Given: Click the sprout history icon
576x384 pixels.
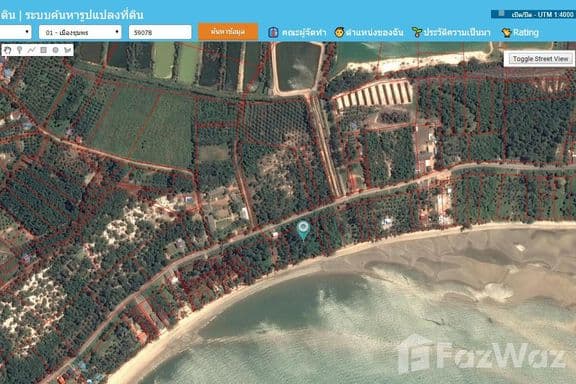Looking at the screenshot, I should (417, 32).
